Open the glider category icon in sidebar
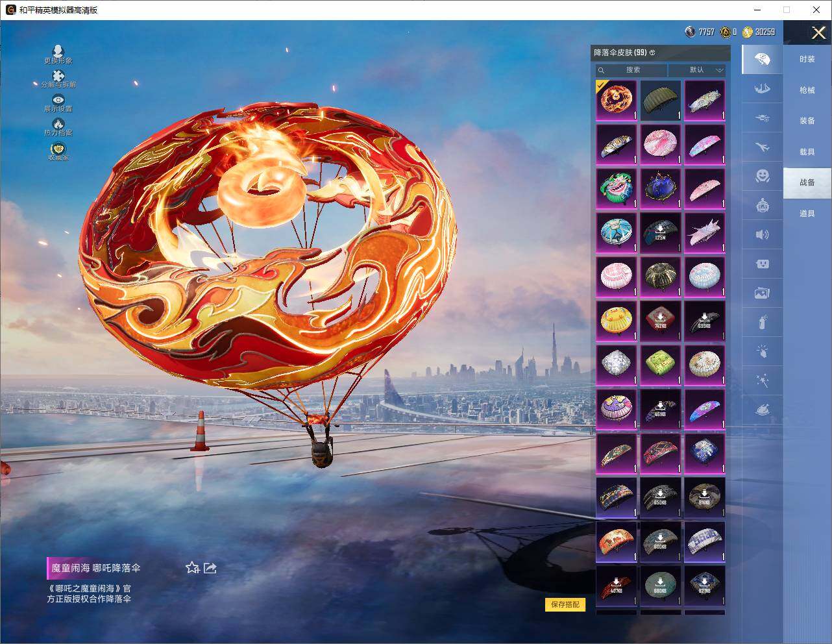The width and height of the screenshot is (832, 644). (x=763, y=89)
